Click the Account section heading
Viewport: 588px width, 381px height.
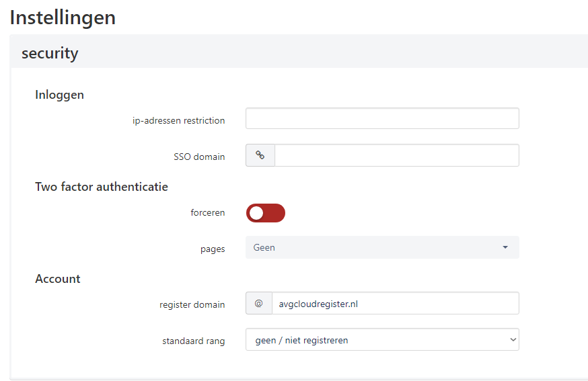(57, 278)
